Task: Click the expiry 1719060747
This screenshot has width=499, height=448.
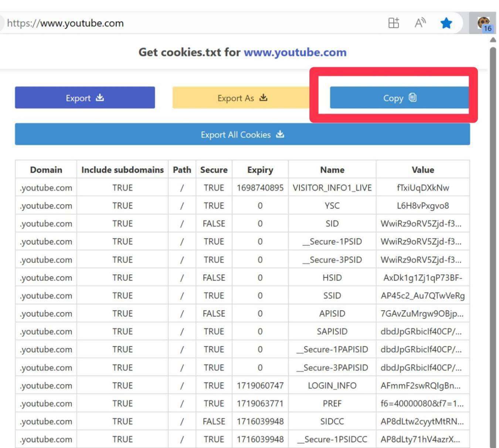Action: [260, 386]
